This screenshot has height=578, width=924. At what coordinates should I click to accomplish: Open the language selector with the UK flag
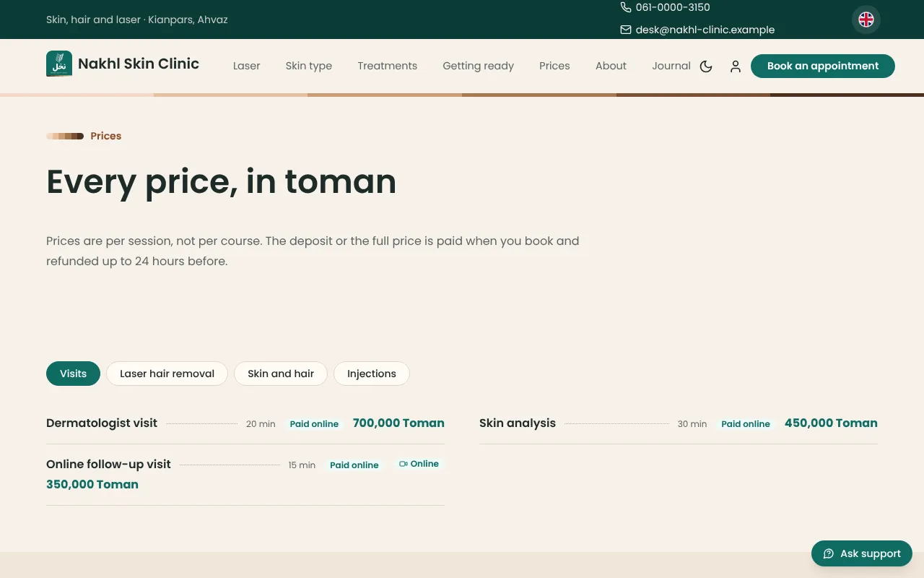pyautogui.click(x=866, y=20)
